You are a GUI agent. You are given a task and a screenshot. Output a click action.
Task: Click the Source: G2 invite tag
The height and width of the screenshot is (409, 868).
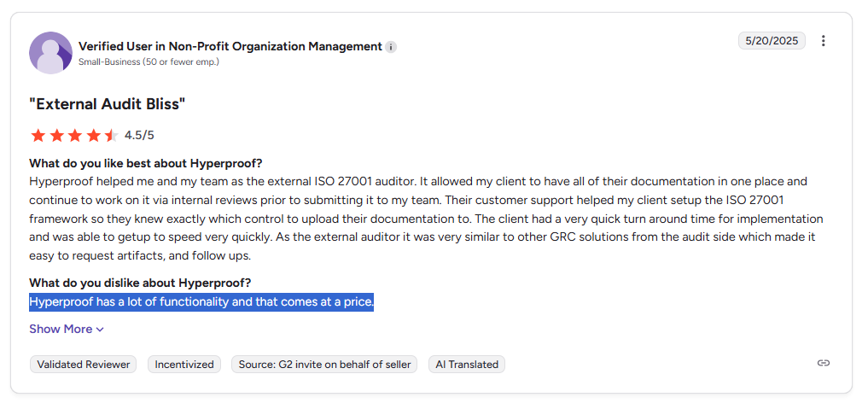pos(324,364)
